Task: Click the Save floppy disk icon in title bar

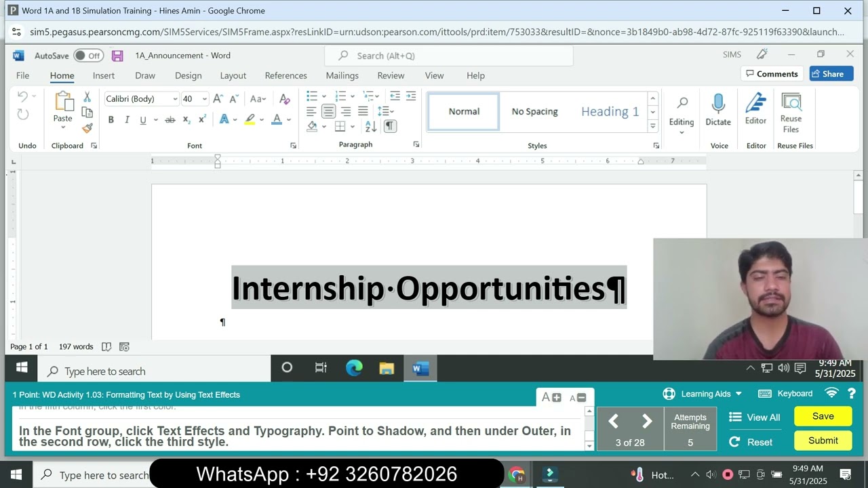Action: point(117,56)
